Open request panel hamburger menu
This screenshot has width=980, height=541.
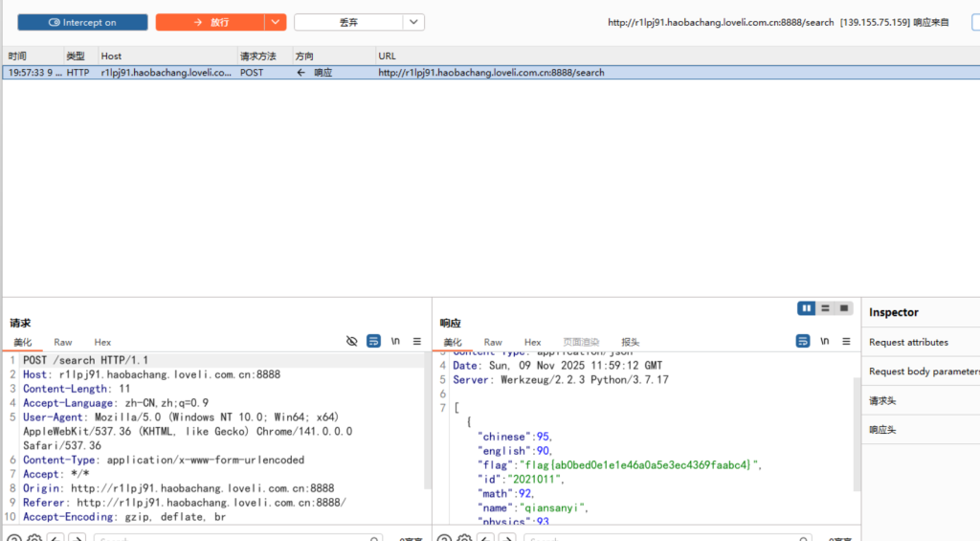tap(416, 341)
